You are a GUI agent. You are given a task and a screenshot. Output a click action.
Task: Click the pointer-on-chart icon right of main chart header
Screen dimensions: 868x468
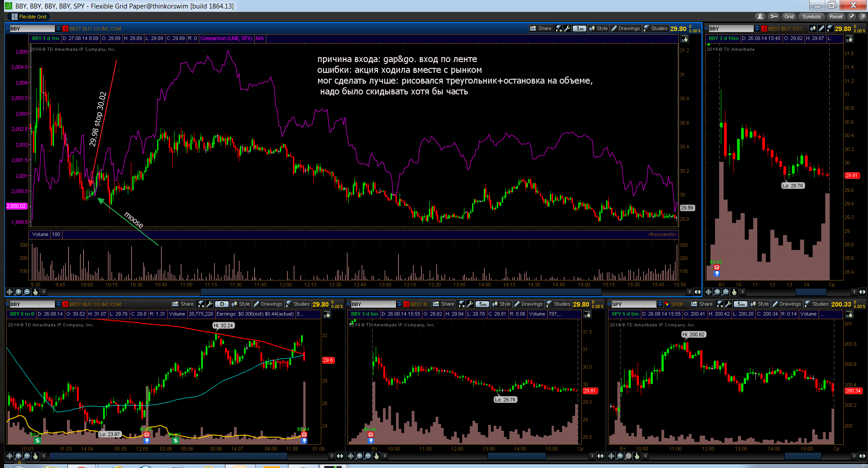[x=684, y=39]
